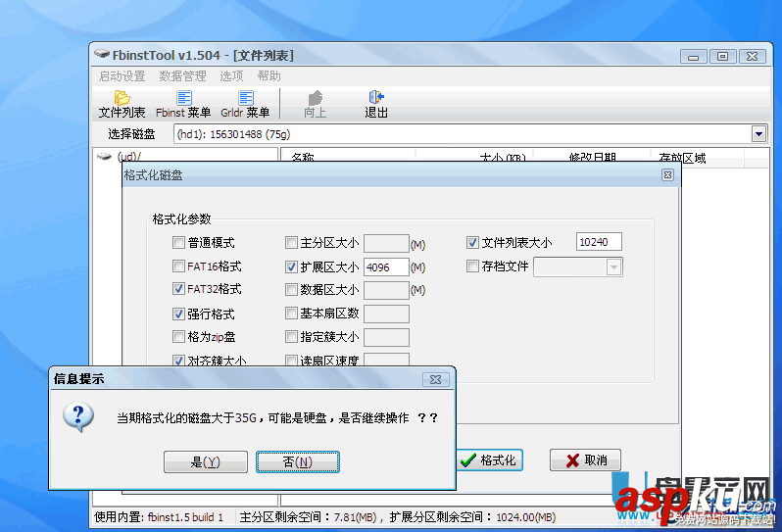Screen dimensions: 782x532
Task: Click the question mark icon in 信息提示
Action: 78,416
